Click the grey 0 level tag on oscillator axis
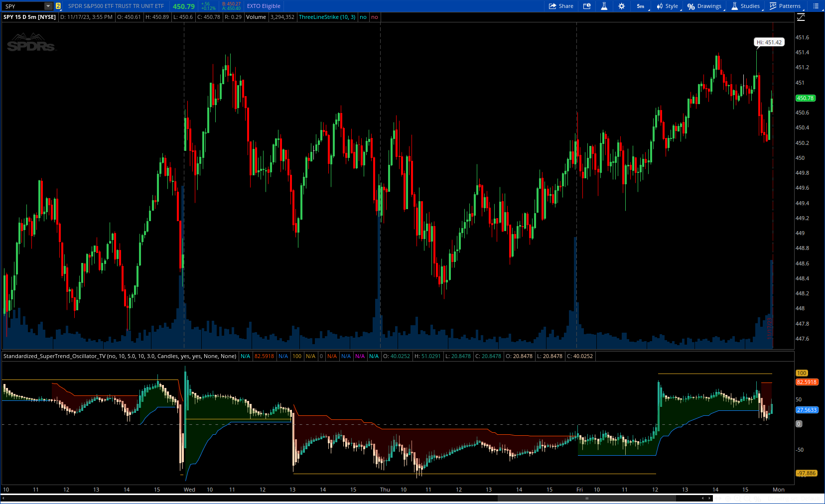Screen dimensions: 825x504 (x=799, y=424)
